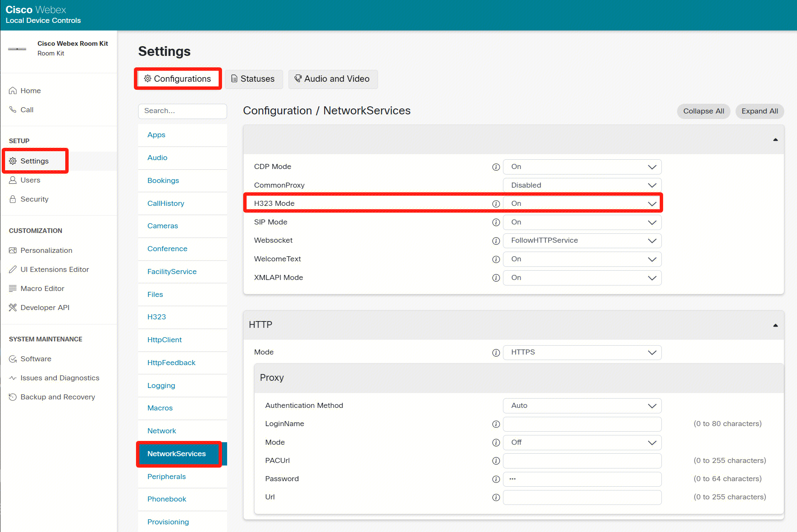The width and height of the screenshot is (797, 532).
Task: Select the H323 category
Action: [x=182, y=317]
